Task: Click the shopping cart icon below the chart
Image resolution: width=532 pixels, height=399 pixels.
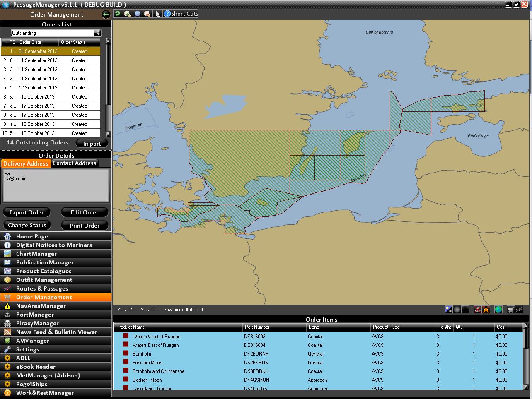Action: (x=510, y=309)
